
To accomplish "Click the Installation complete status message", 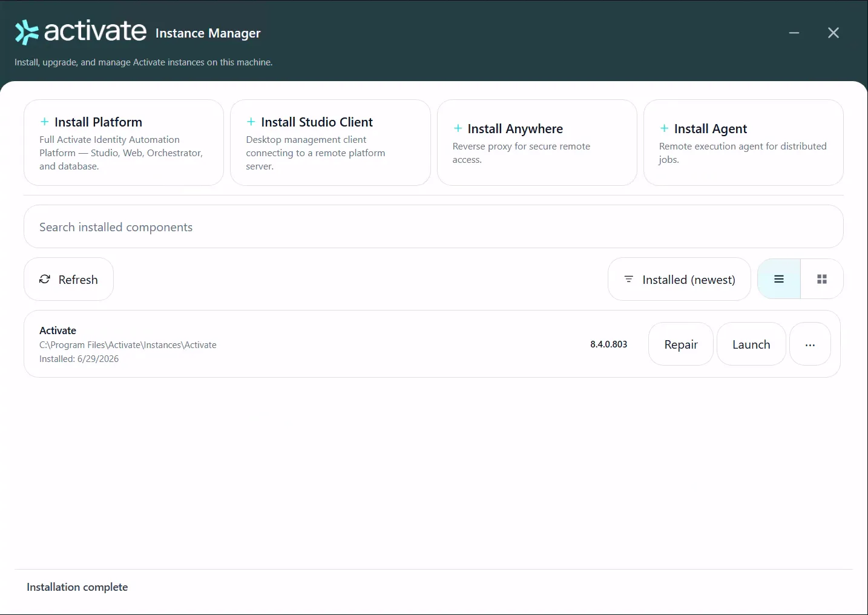I will (77, 587).
